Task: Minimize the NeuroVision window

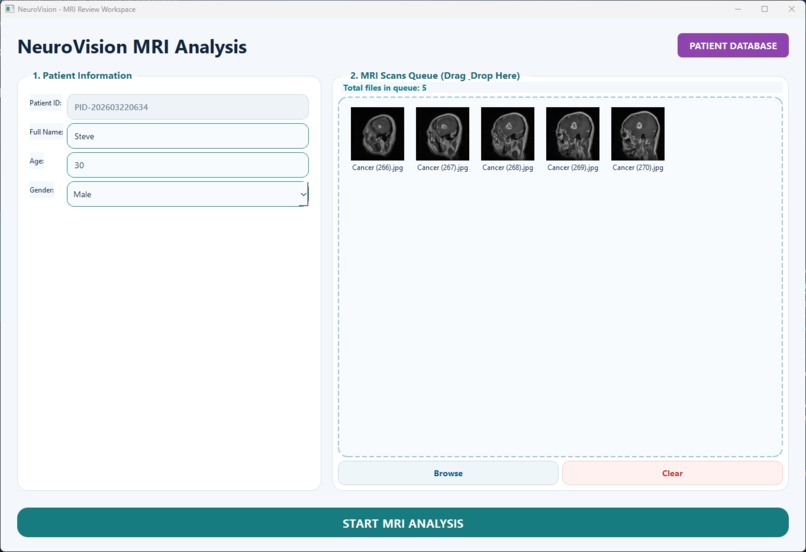Action: coord(738,9)
